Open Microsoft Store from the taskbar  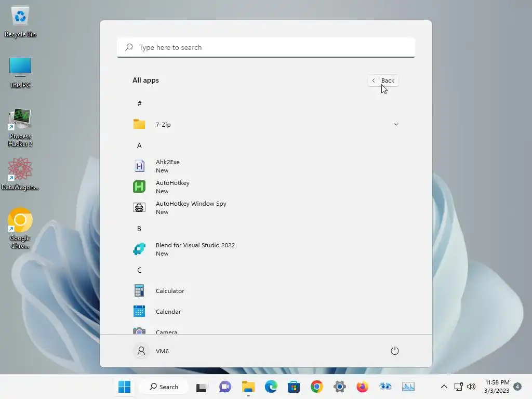pos(294,387)
